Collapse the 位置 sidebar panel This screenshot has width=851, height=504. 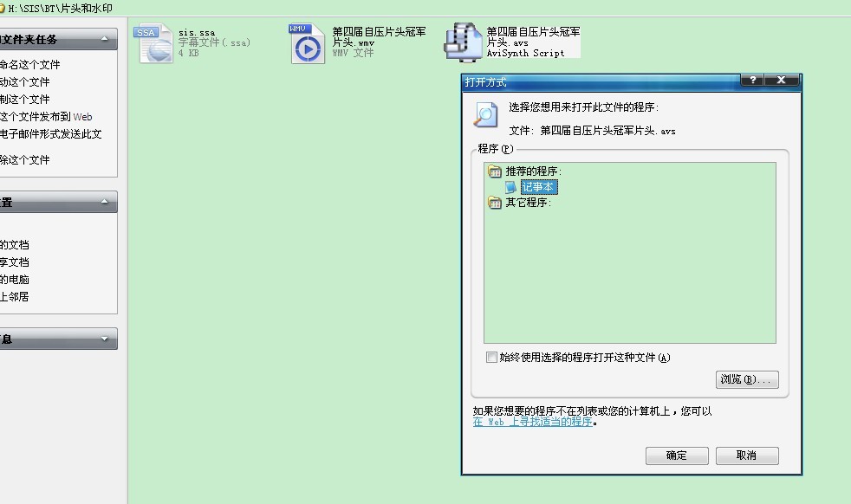(x=104, y=202)
